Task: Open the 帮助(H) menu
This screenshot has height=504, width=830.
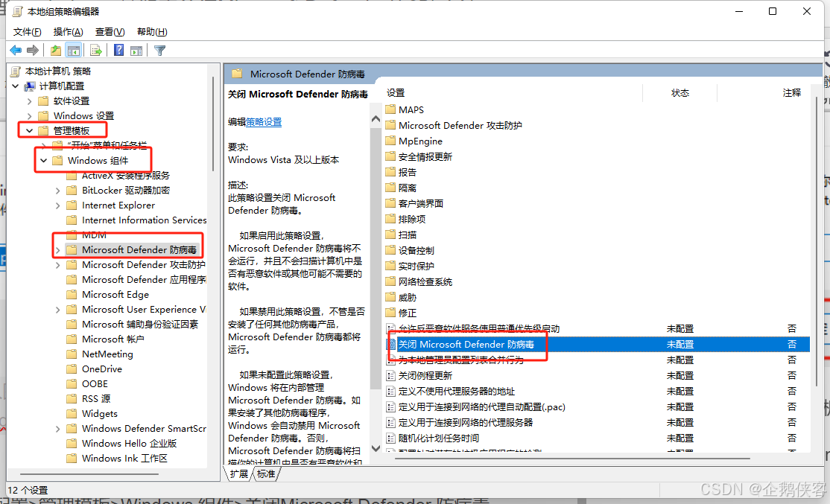Action: point(152,32)
